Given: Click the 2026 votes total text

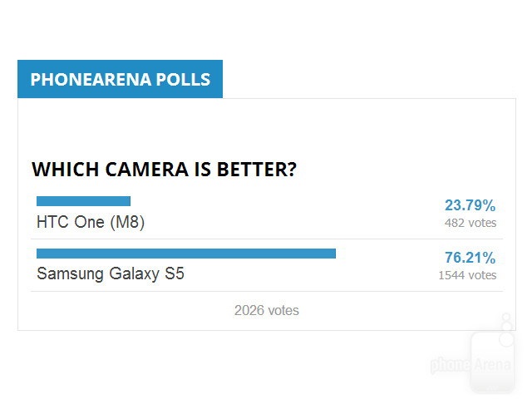Looking at the screenshot, I should [x=266, y=311].
